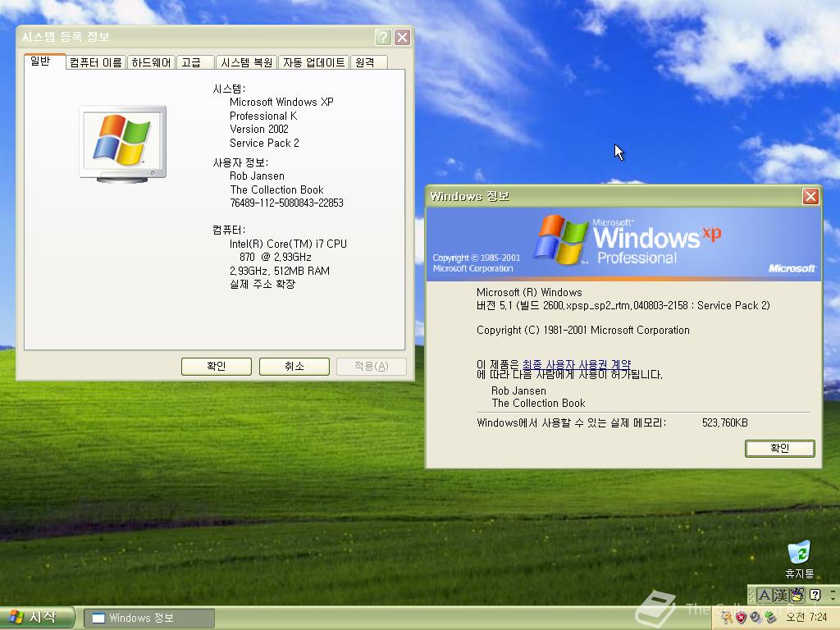
Task: Switch to the 고급 tab
Action: [195, 62]
